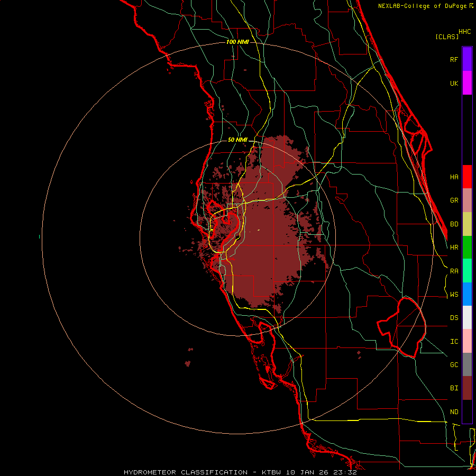Click the HYDROMETEOR CLASSIFICATION title text
Image resolution: width=476 pixels, height=476 pixels.
[186, 472]
